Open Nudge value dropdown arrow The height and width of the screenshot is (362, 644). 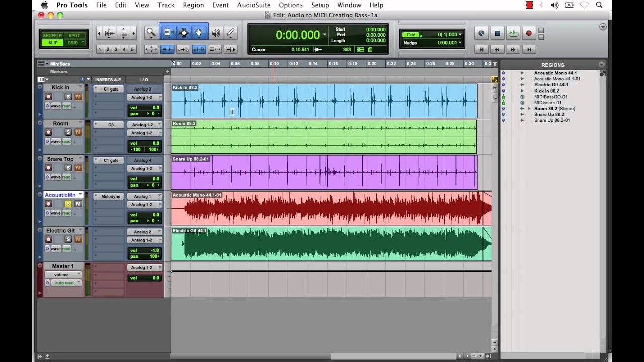460,43
